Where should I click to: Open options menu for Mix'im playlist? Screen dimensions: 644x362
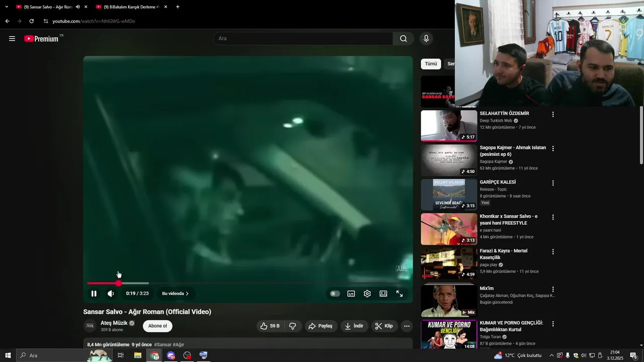click(553, 289)
